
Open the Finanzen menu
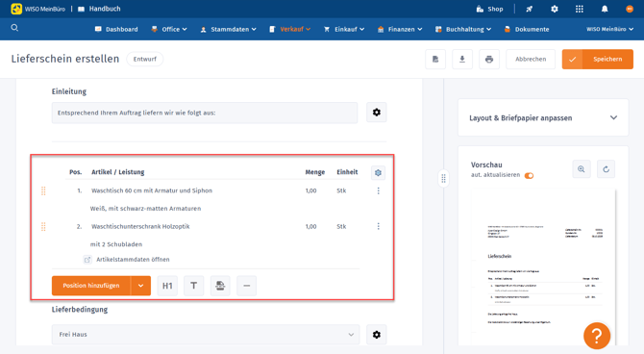click(400, 29)
